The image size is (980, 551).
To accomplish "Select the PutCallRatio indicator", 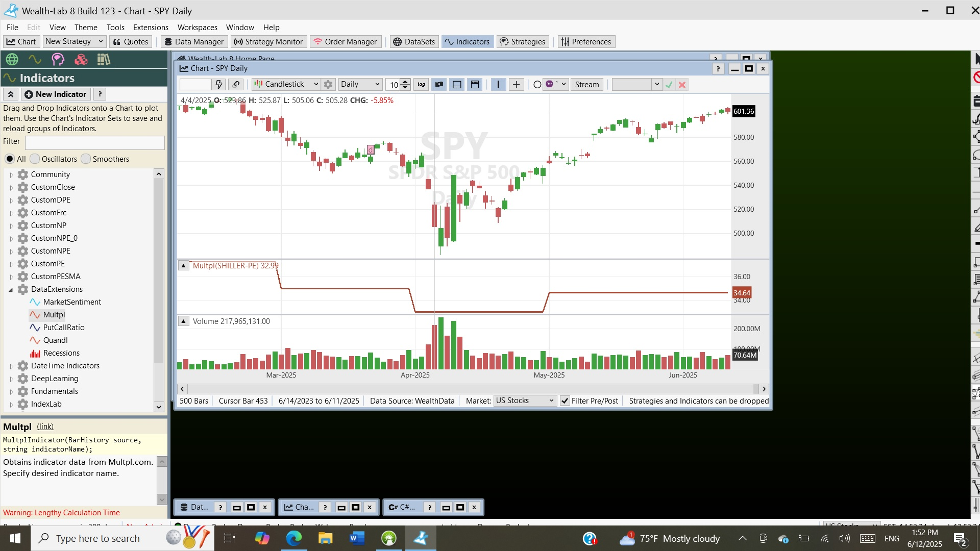I will pos(64,328).
